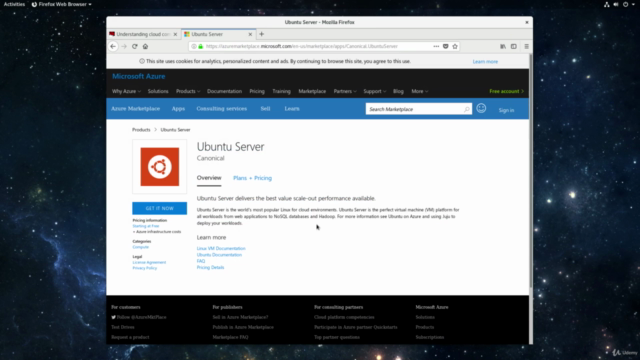
Task: Open the Firefox Web Browser app menu
Action: click(x=62, y=4)
